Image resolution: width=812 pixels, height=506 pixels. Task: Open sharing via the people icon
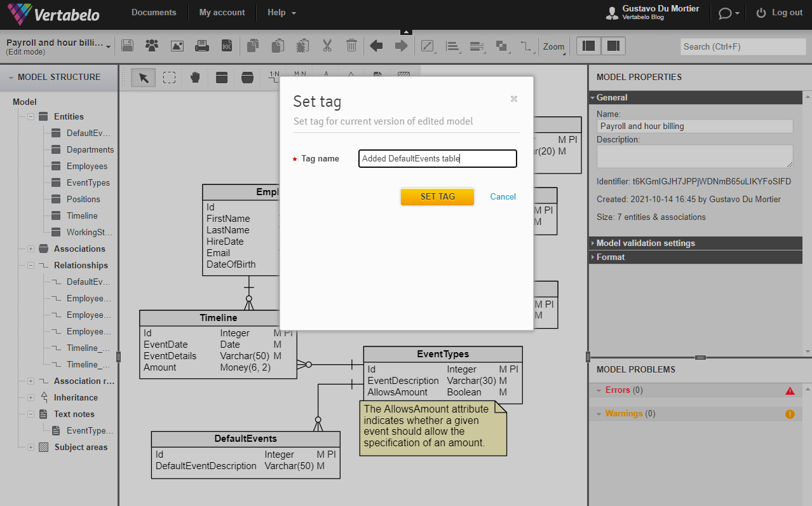pos(152,46)
